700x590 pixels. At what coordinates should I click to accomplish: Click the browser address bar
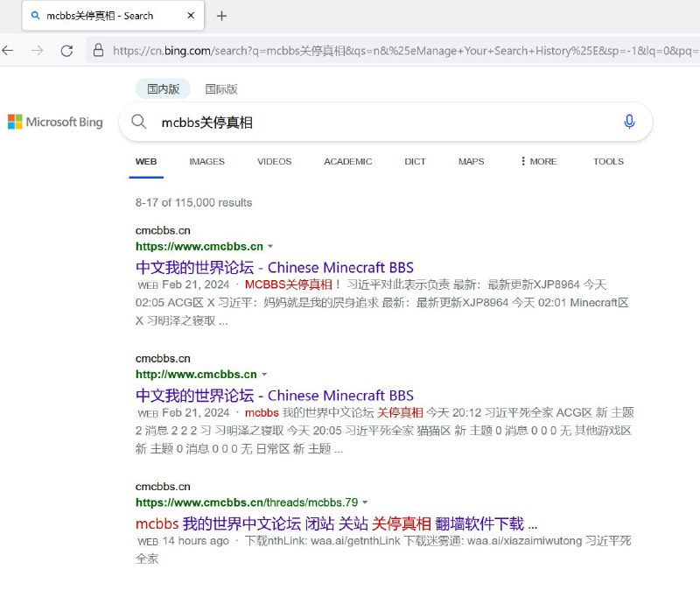click(350, 51)
